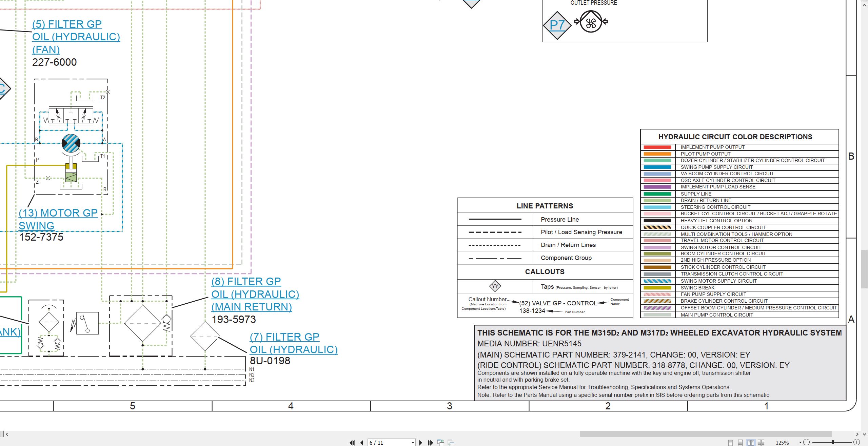The image size is (868, 446).
Task: Open the (8) FILTER GP link
Action: [x=246, y=281]
